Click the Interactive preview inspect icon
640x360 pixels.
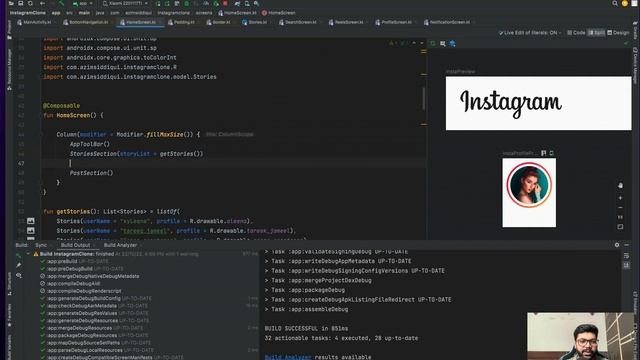pyautogui.click(x=443, y=43)
